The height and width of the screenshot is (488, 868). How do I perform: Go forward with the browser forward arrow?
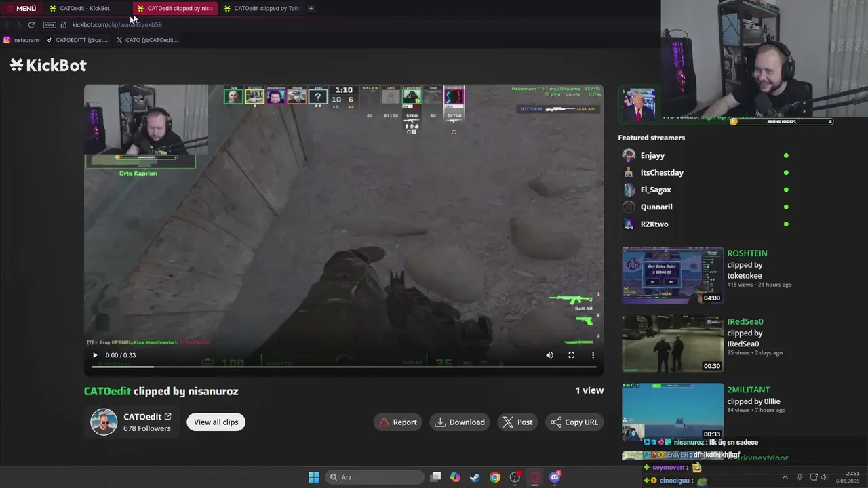pyautogui.click(x=19, y=25)
